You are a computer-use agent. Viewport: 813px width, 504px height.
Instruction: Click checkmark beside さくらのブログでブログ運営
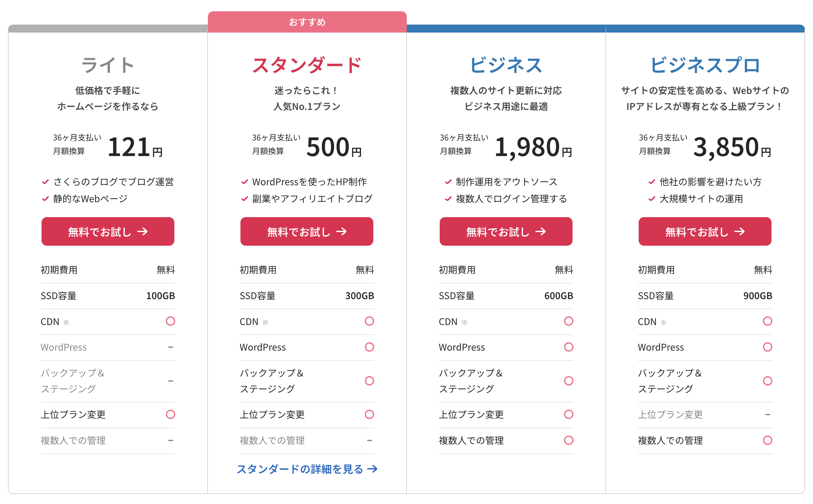tap(45, 182)
